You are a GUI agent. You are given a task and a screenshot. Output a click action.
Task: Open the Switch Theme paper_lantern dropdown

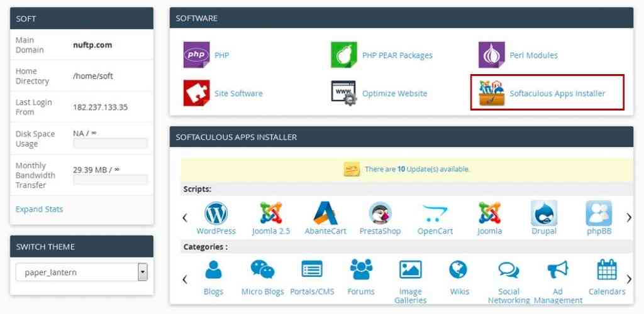pyautogui.click(x=82, y=273)
